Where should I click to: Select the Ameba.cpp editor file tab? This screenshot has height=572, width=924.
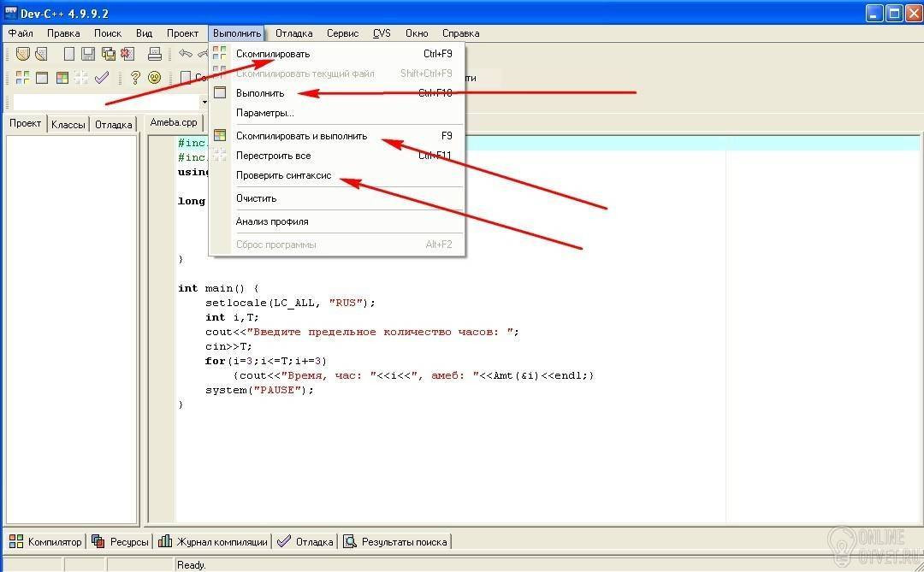174,122
